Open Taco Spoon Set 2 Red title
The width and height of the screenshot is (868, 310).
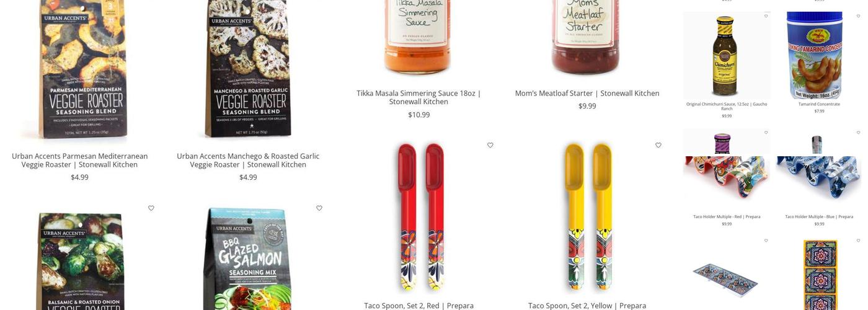[418, 306]
